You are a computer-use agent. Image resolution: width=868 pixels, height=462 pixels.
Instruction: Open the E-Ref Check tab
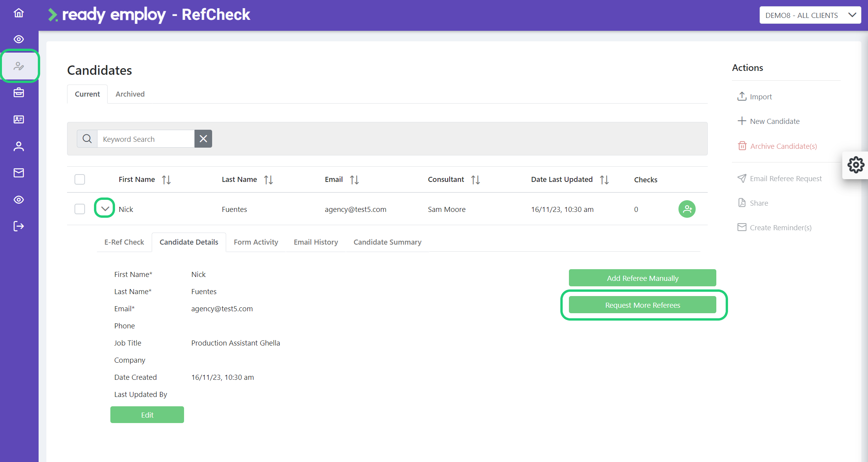[x=124, y=242]
